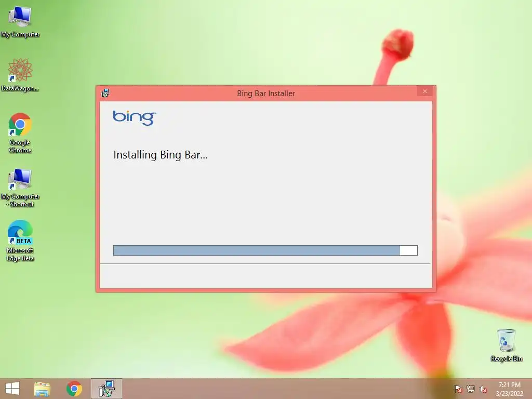Image resolution: width=532 pixels, height=399 pixels.
Task: Open My Computer - Shortcut icon
Action: (20, 187)
